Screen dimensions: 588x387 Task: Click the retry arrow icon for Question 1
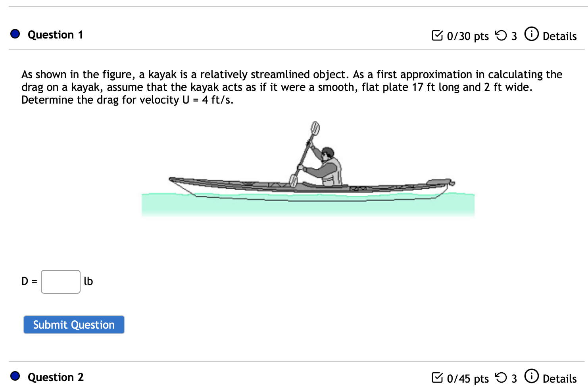point(501,35)
